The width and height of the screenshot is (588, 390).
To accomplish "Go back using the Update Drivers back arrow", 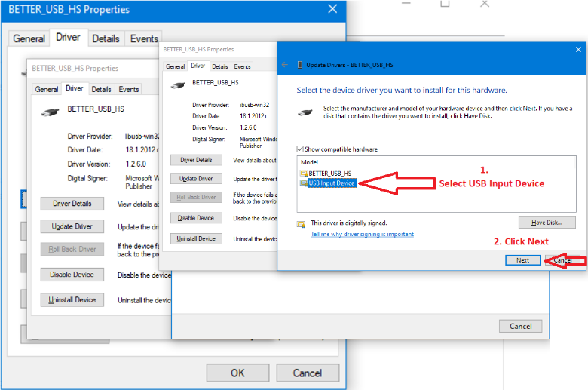I will (285, 65).
